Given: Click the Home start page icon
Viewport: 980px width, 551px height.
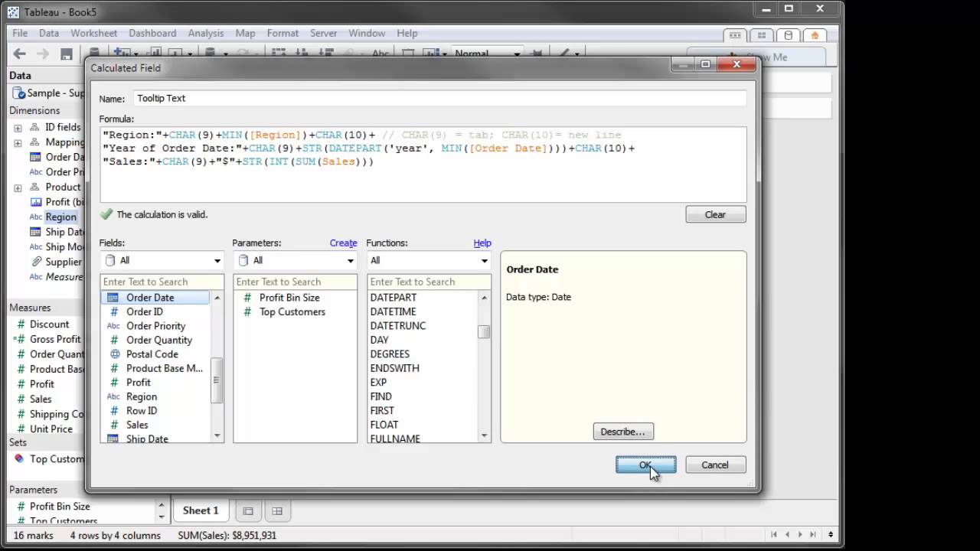Looking at the screenshot, I should [x=815, y=35].
